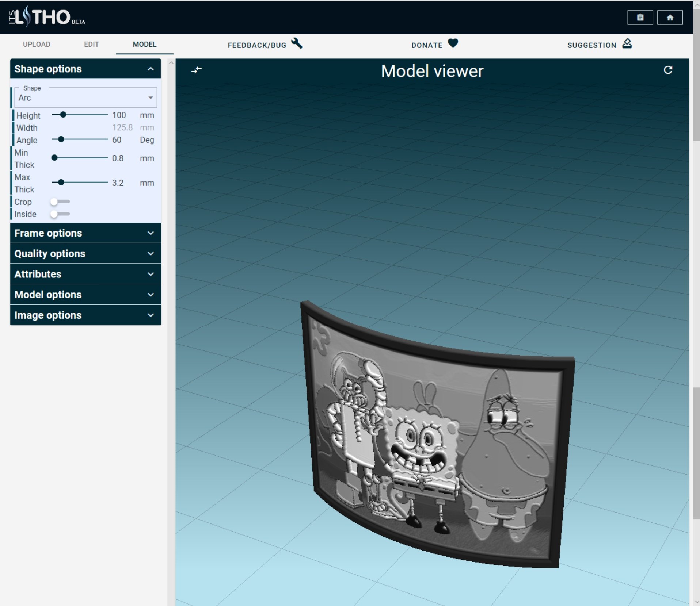Open the clipboard icon button in header

pos(640,18)
